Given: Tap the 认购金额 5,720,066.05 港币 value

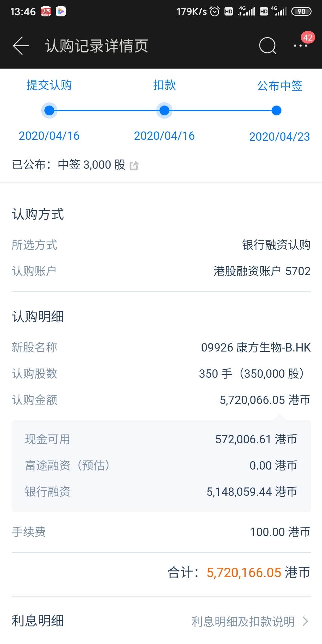Looking at the screenshot, I should click(265, 400).
